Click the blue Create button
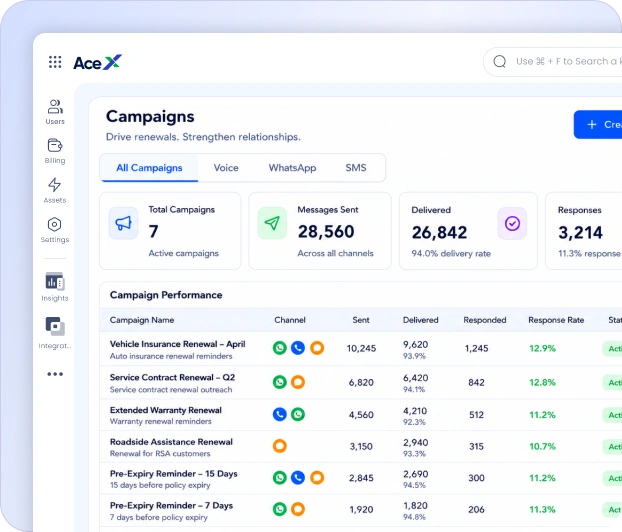This screenshot has width=622, height=532. (x=598, y=125)
